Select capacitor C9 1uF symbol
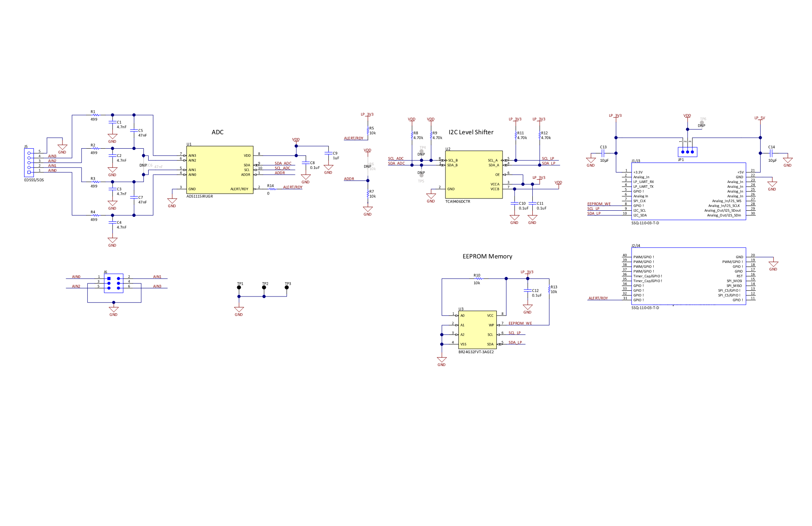This screenshot has width=812, height=526. (x=328, y=153)
